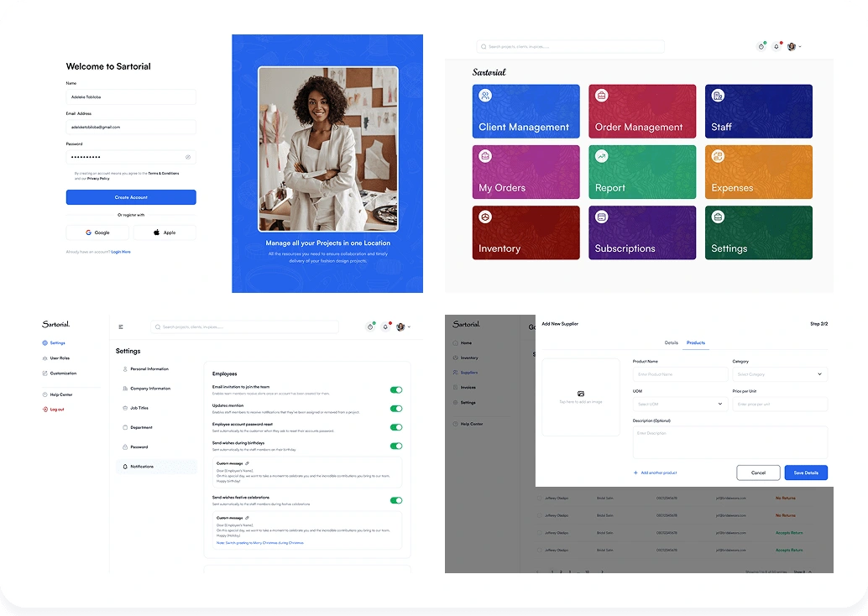
Task: Click the Email Address input field
Action: point(131,127)
